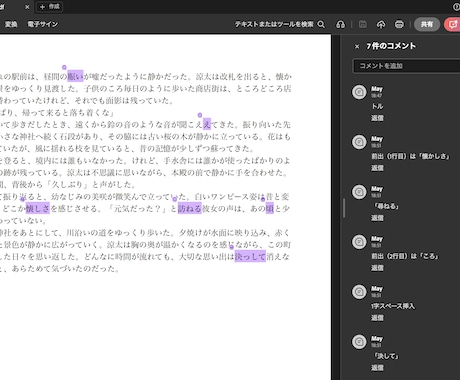Select the comment text 「決して」

[x=386, y=356]
